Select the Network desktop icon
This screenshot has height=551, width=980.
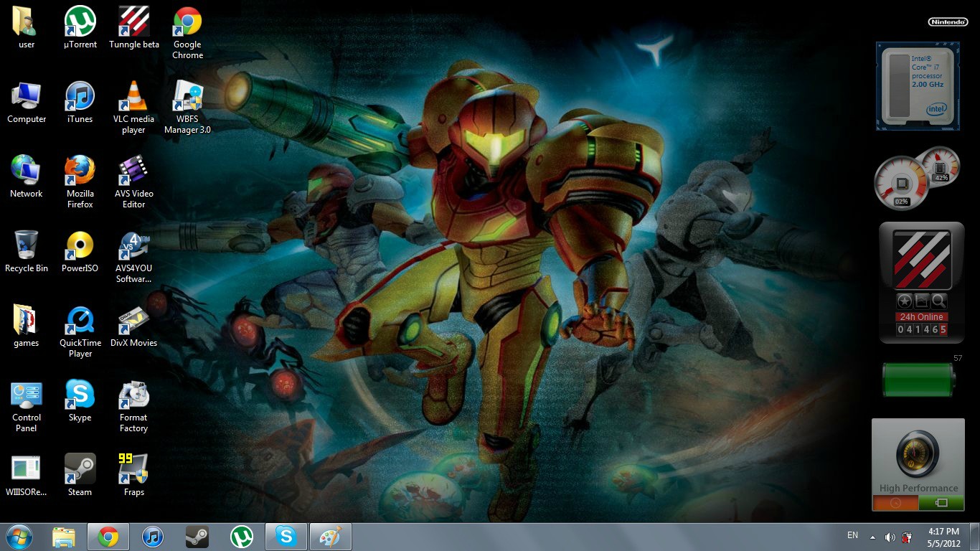27,177
